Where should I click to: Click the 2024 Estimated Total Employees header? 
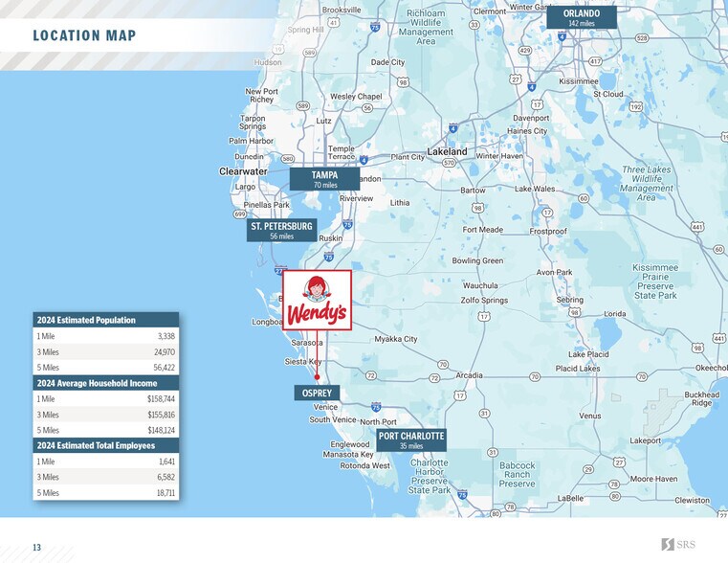pyautogui.click(x=105, y=445)
